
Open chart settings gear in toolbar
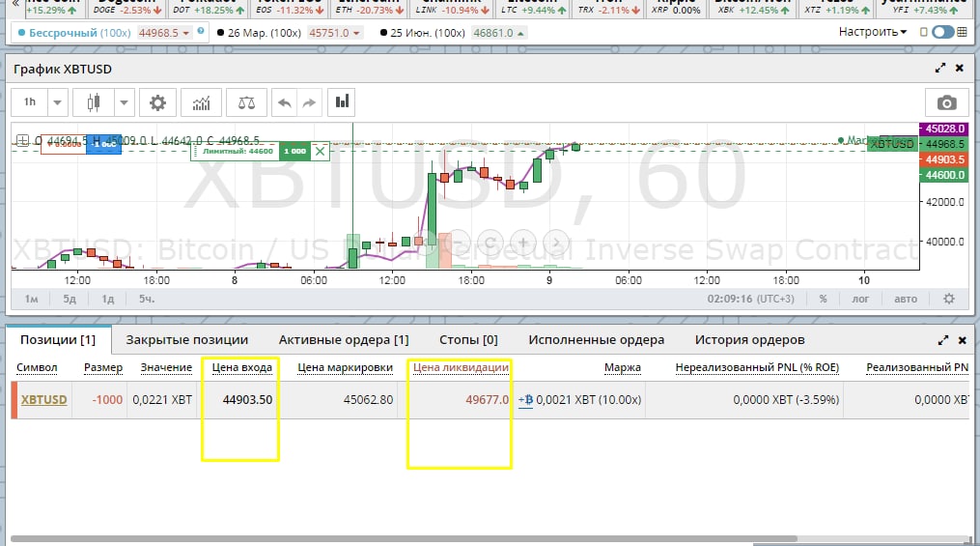[157, 102]
